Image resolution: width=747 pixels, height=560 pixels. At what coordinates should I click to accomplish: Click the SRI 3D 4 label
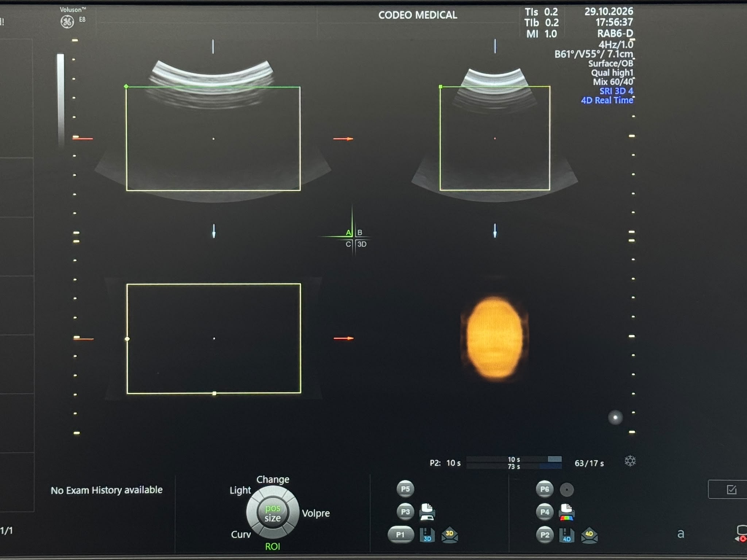pos(616,91)
